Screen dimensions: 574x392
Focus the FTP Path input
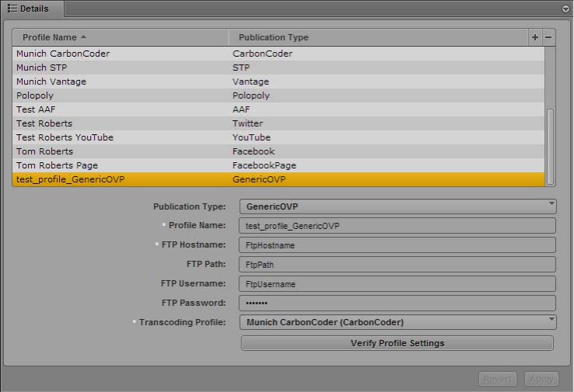click(x=398, y=265)
